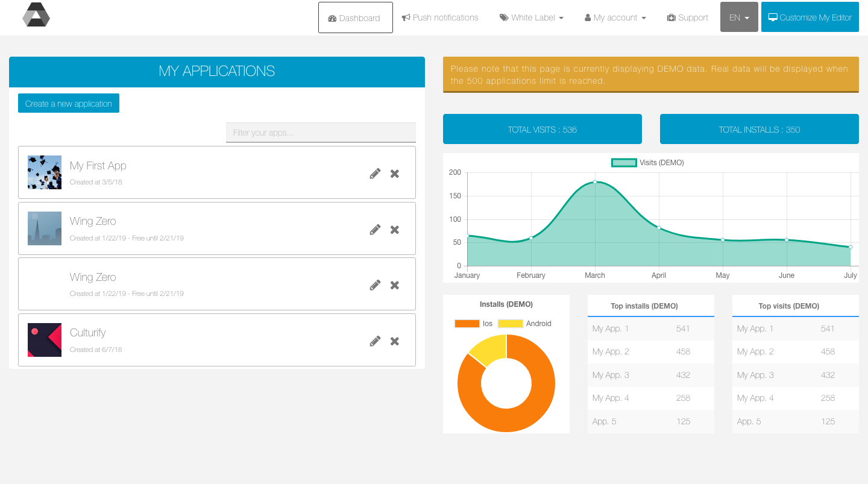Screen dimensions: 868x484
Task: Go to the Dashboard tab
Action: coord(356,17)
